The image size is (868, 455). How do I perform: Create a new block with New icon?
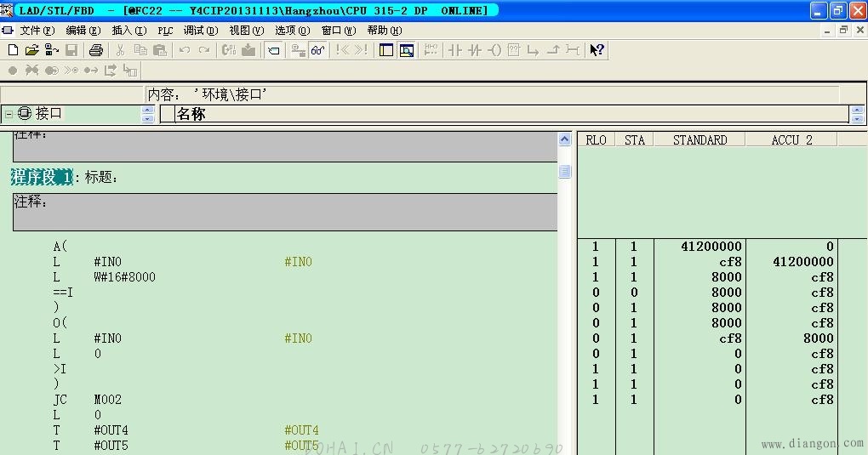click(x=13, y=50)
